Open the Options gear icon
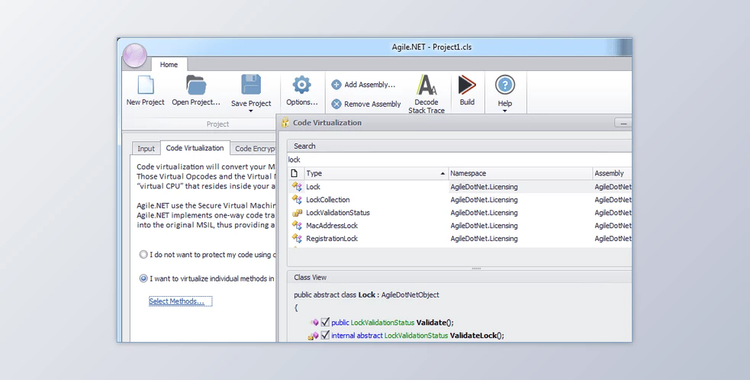The image size is (750, 380). tap(302, 85)
